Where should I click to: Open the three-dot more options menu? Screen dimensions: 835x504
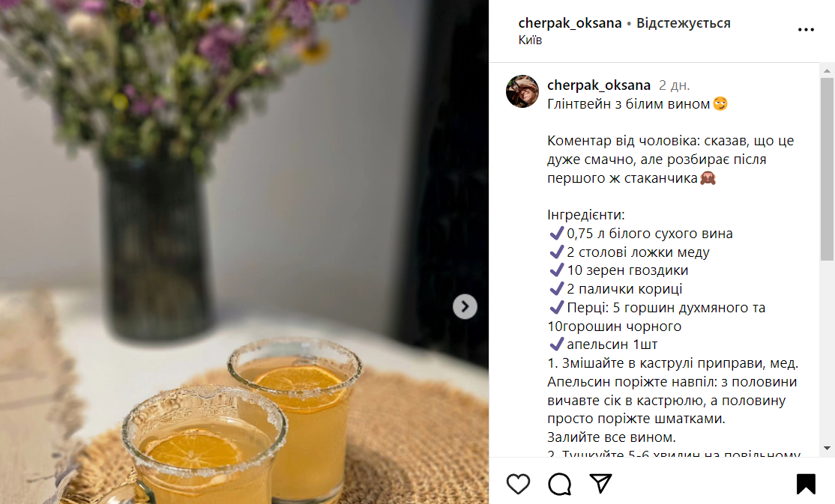pos(806,30)
